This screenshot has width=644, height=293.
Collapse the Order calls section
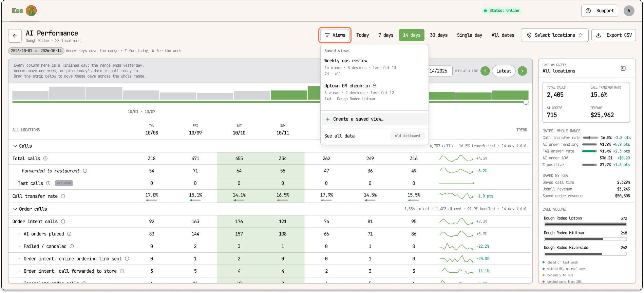15,209
